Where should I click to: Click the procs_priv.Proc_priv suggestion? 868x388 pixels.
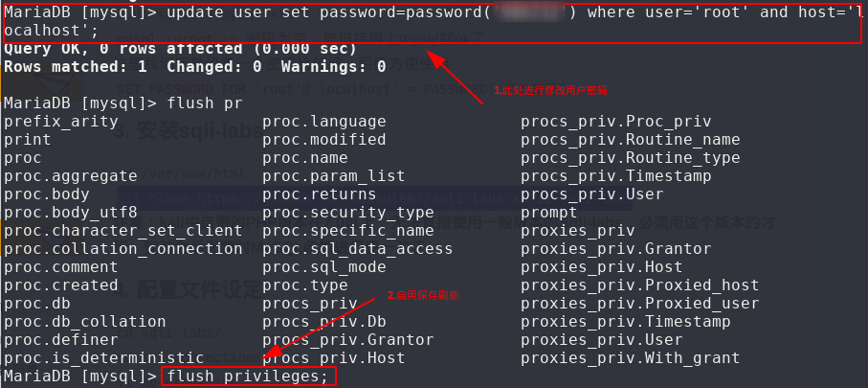click(615, 122)
